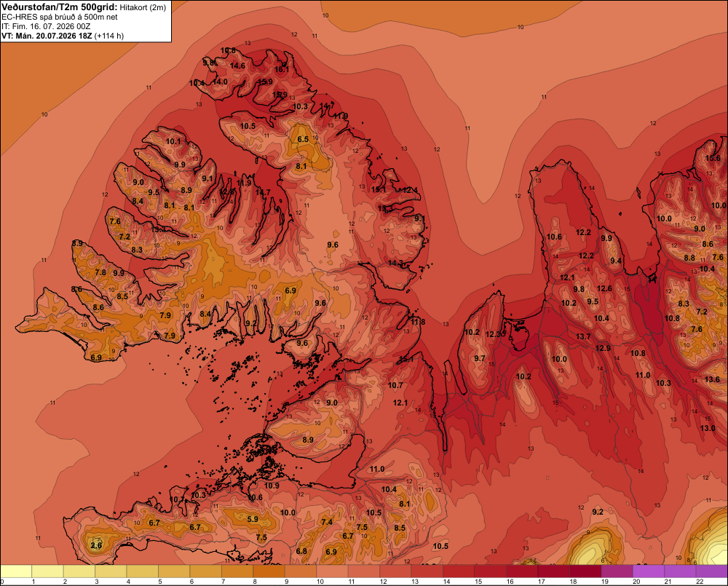Viewport: 728px width, 586px height.
Task: Click the 2.6 temperature value on the map
Action: (96, 545)
